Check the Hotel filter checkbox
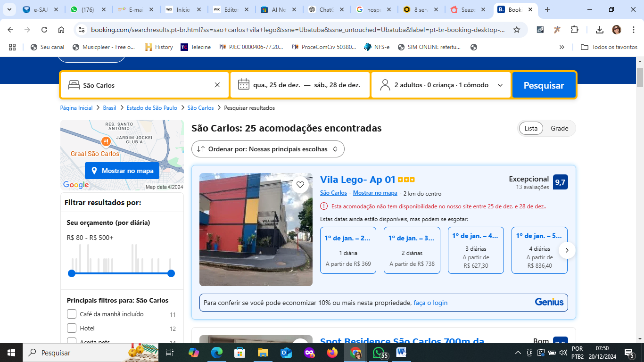644x362 pixels. 72,328
